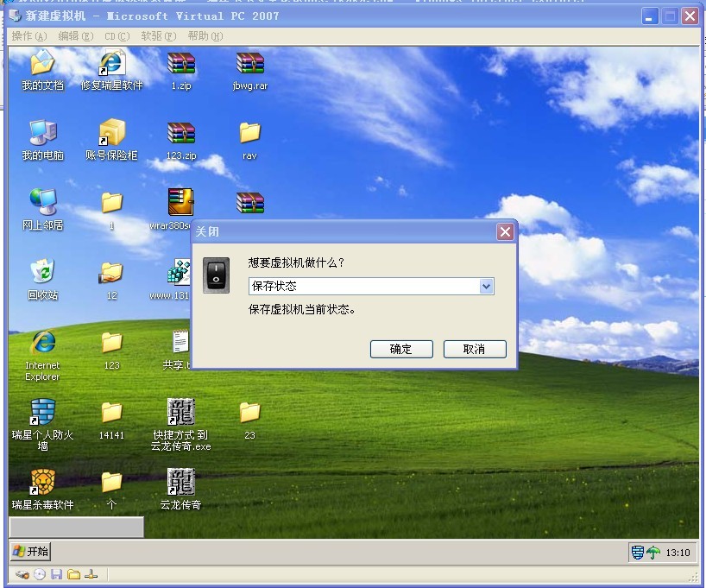
Task: Select the 共享 text file icon
Action: [180, 342]
